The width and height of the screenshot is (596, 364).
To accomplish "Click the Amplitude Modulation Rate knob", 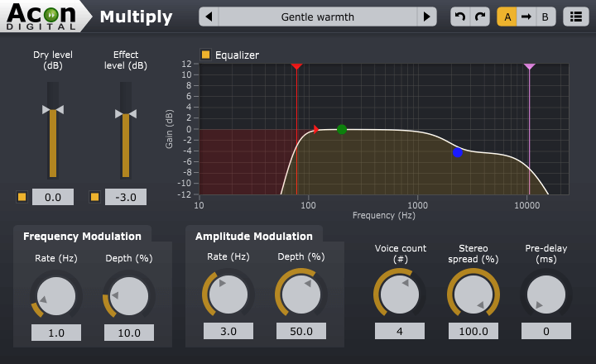I will (228, 295).
